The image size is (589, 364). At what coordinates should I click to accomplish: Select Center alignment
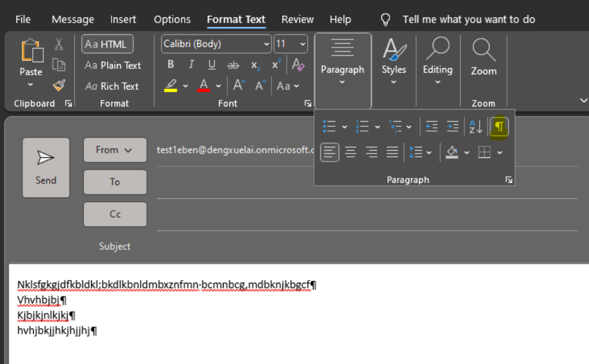point(350,152)
